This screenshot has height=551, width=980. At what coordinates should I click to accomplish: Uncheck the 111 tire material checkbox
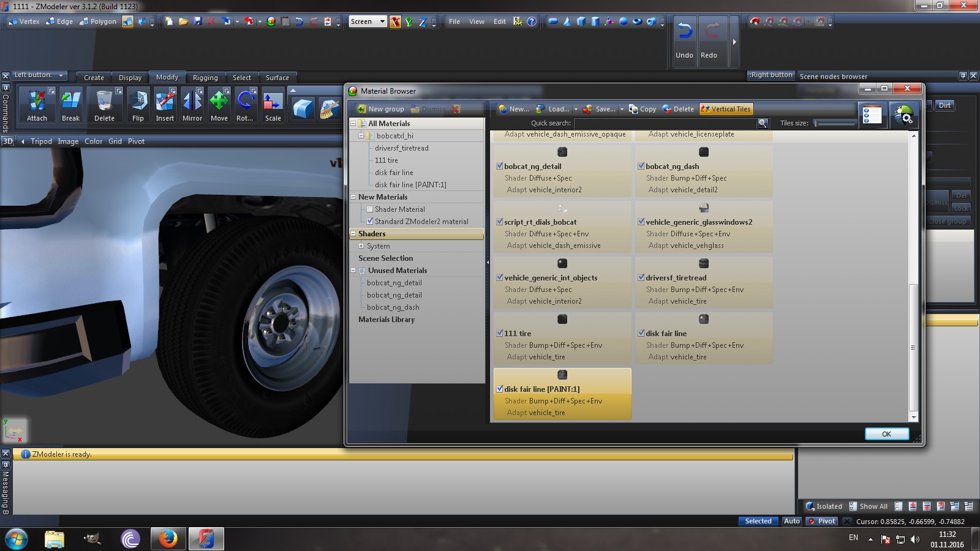click(x=500, y=334)
